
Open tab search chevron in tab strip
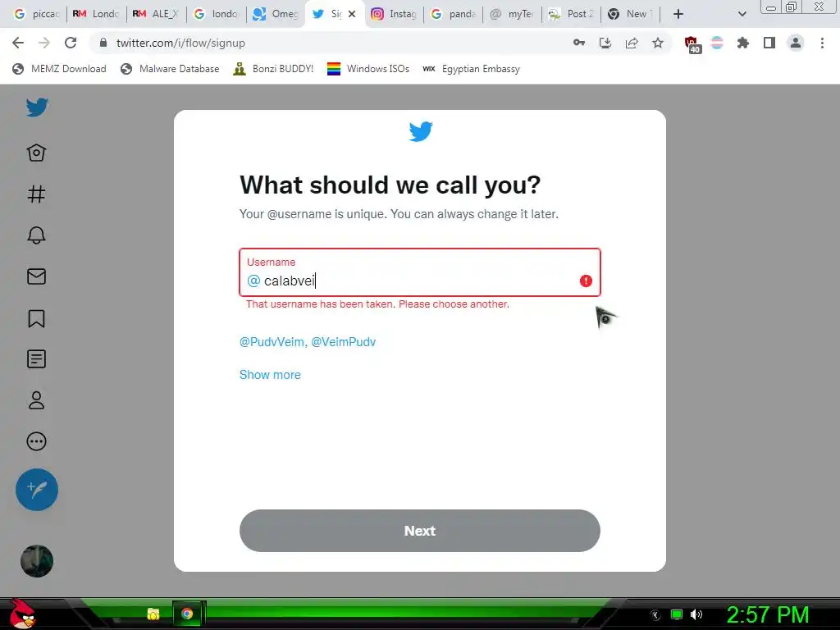[x=742, y=14]
